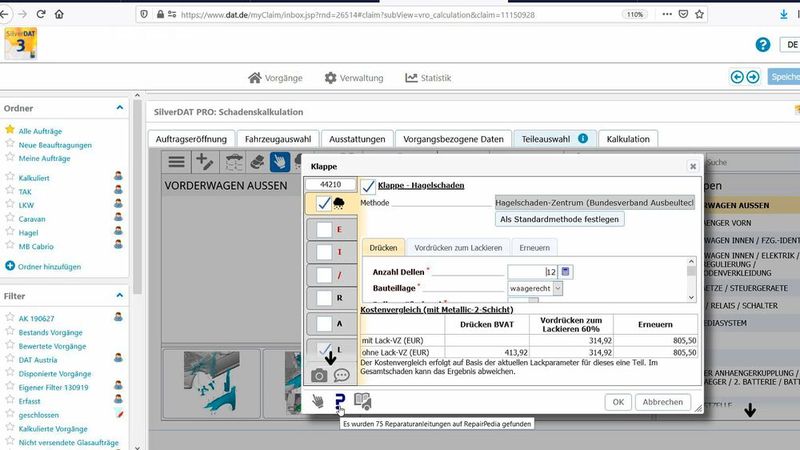Image resolution: width=800 pixels, height=450 pixels.
Task: Click the truck manual icon in dialog footer
Action: pos(362,401)
